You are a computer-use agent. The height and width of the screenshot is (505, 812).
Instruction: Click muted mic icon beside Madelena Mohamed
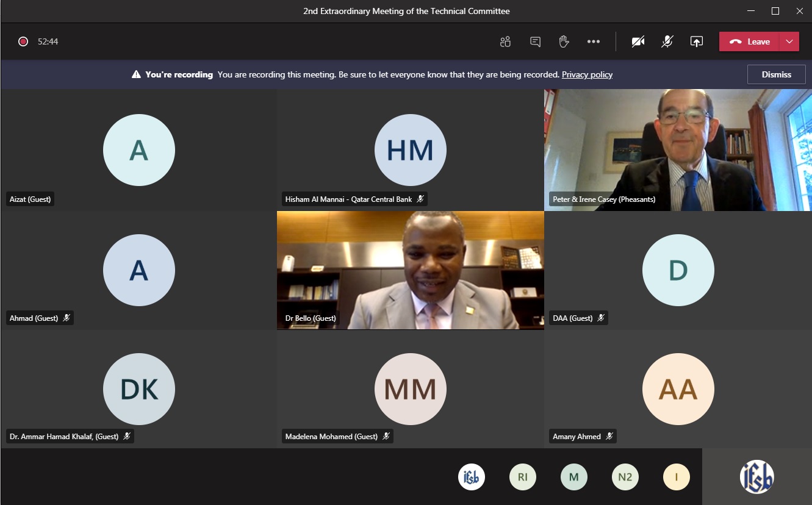(x=386, y=436)
